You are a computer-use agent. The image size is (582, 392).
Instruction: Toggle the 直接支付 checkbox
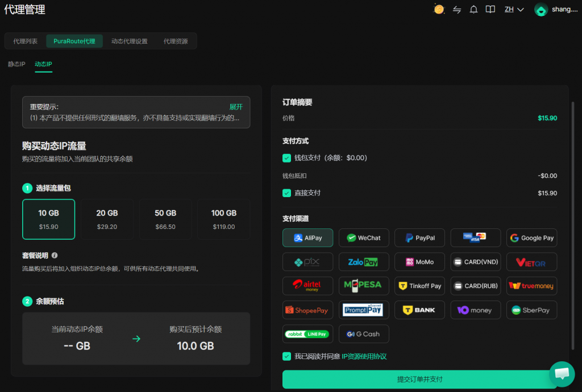point(286,193)
